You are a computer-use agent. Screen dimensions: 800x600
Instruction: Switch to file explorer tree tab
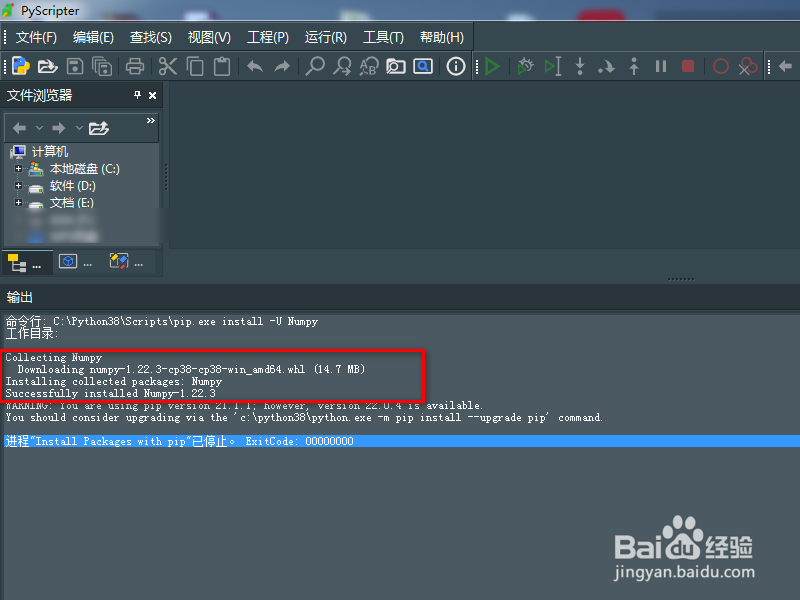pos(26,263)
